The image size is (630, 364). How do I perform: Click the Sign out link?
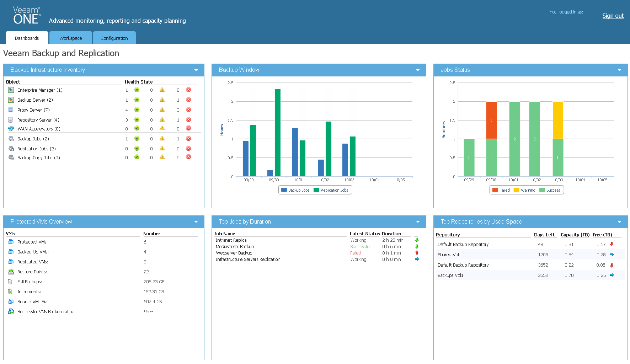click(x=613, y=16)
